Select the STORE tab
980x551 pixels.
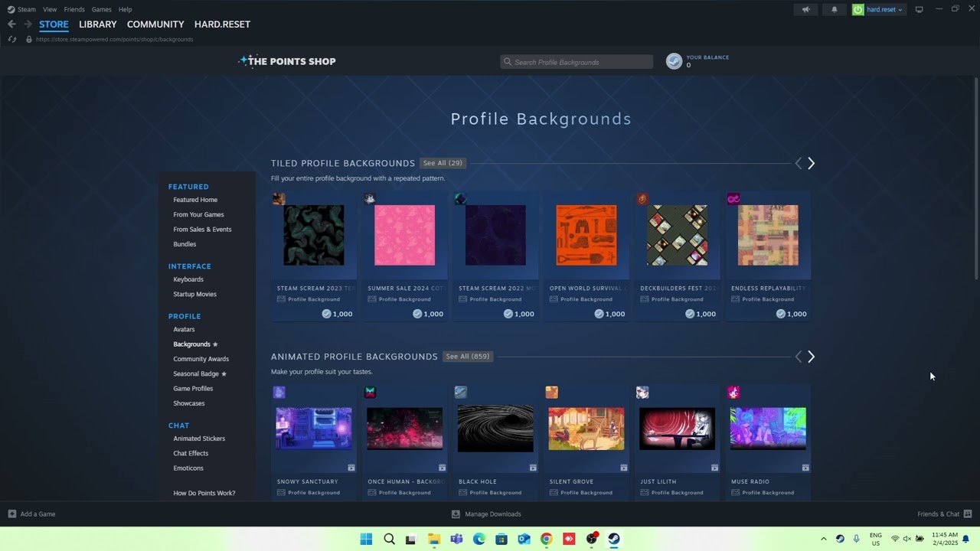click(54, 24)
